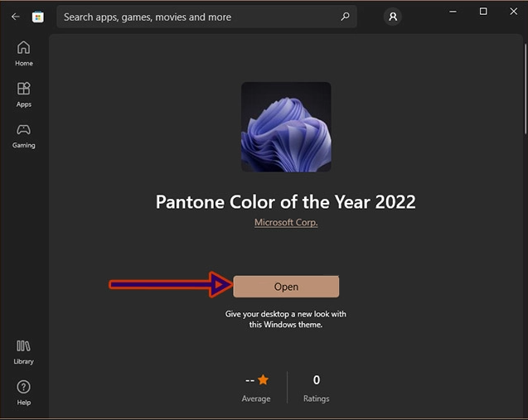Click the 'Average' rating label

tap(256, 398)
